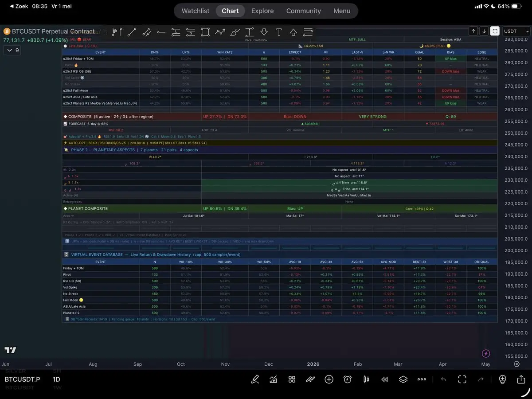532x399 pixels.
Task: Click the COMPOSITE header row
Action: coord(280,117)
